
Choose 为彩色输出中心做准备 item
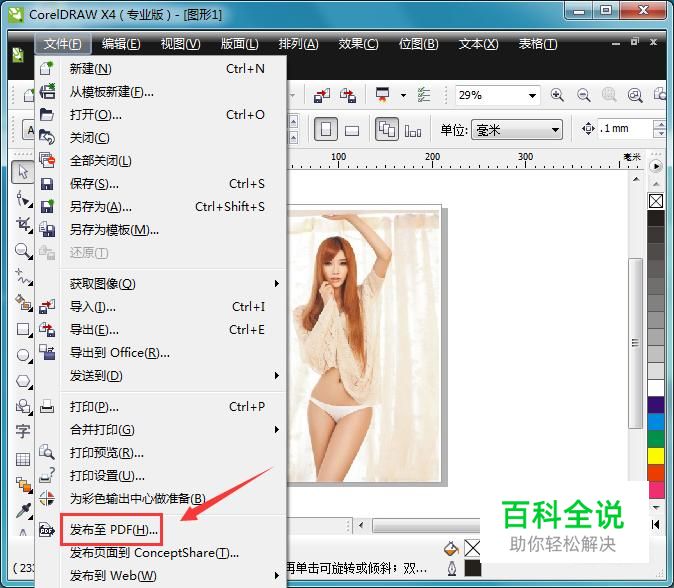(x=161, y=499)
